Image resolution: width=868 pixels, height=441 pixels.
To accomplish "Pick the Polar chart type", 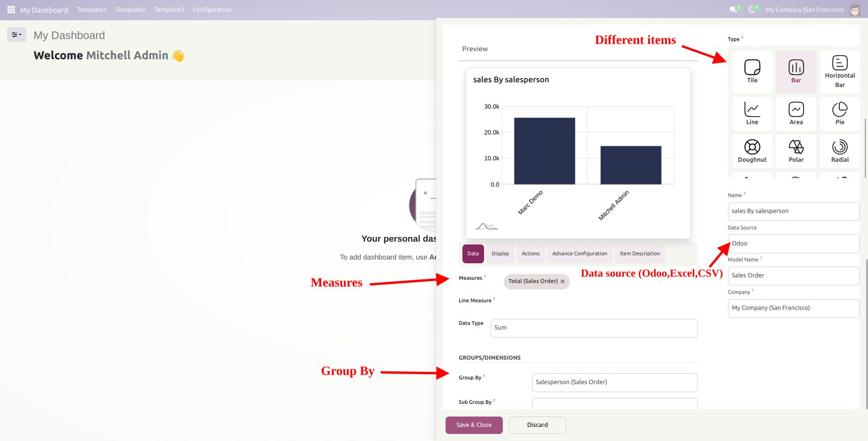I will pos(796,151).
